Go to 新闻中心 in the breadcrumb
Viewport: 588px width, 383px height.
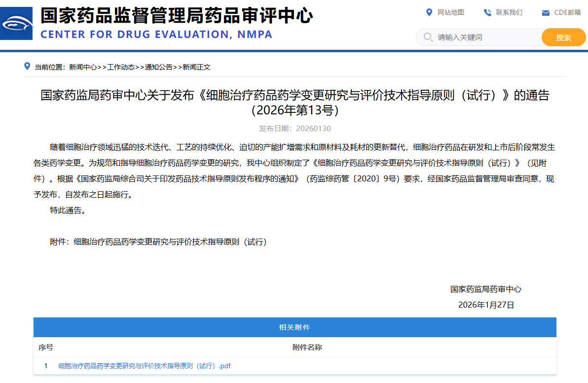(83, 67)
